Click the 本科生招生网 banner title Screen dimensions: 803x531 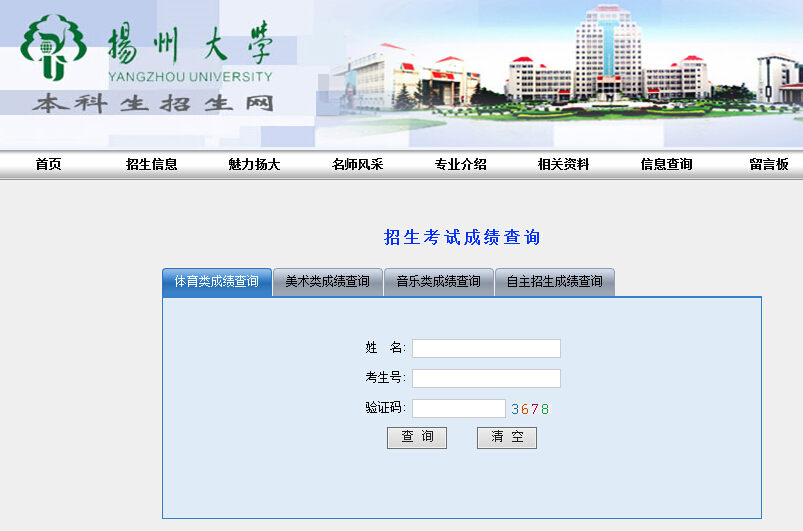pos(153,103)
